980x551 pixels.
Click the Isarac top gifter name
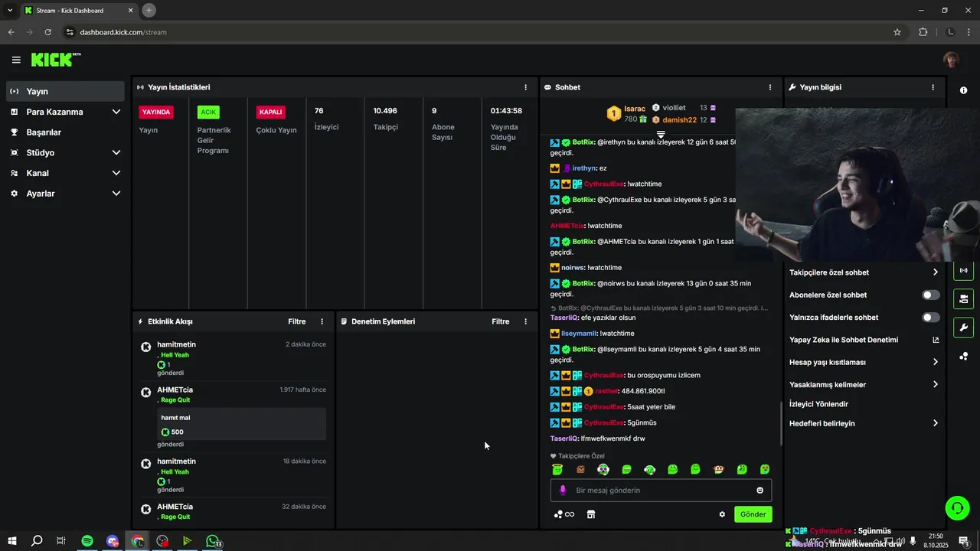click(x=635, y=109)
